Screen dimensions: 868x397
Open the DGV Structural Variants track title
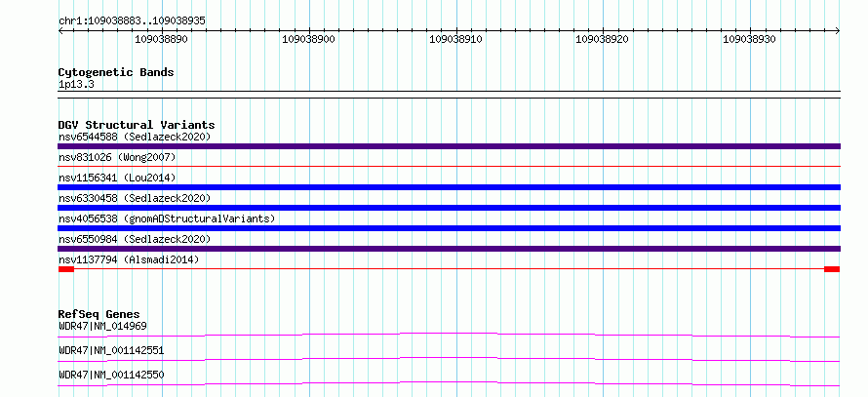[x=137, y=125]
